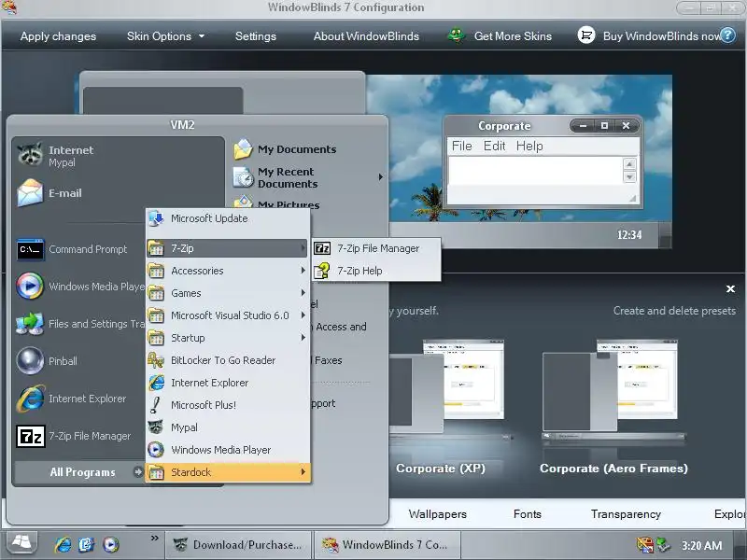Image resolution: width=747 pixels, height=560 pixels.
Task: Click the taskbar clock showing 3:20 AM
Action: click(x=701, y=545)
